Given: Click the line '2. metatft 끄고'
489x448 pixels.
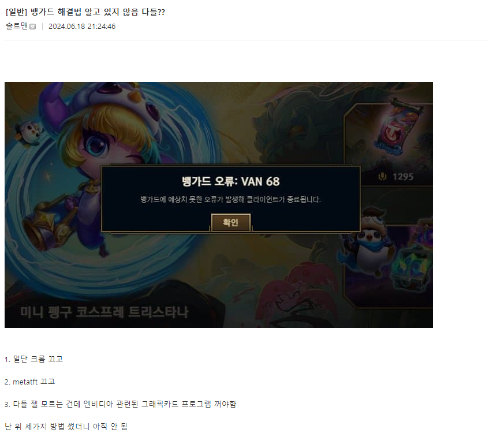Looking at the screenshot, I should [x=29, y=382].
